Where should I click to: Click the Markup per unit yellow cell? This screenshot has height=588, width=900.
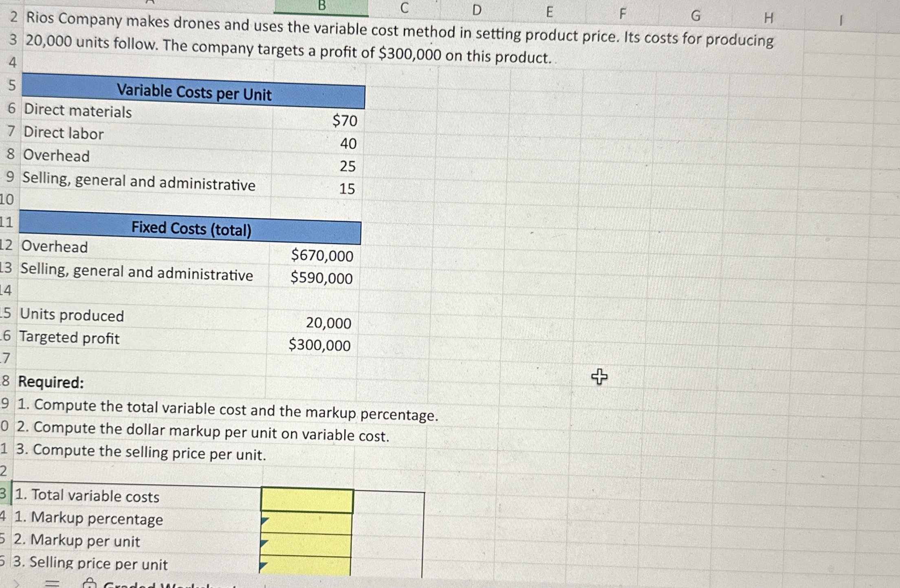tap(306, 546)
